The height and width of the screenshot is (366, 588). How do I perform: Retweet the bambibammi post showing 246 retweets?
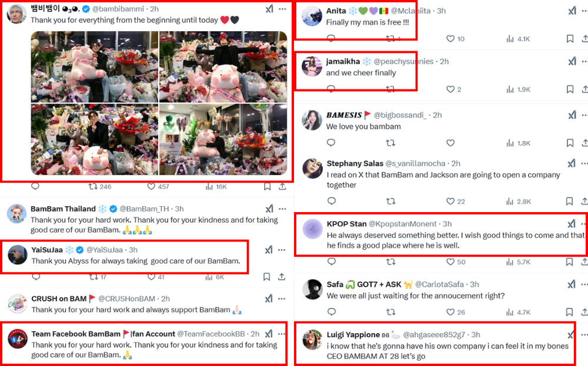tap(93, 187)
